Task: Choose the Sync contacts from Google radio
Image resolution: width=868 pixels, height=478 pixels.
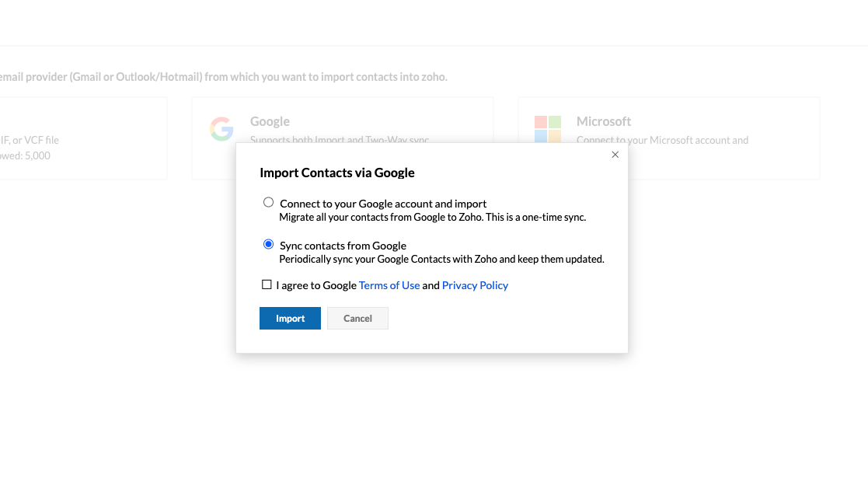Action: pyautogui.click(x=269, y=244)
